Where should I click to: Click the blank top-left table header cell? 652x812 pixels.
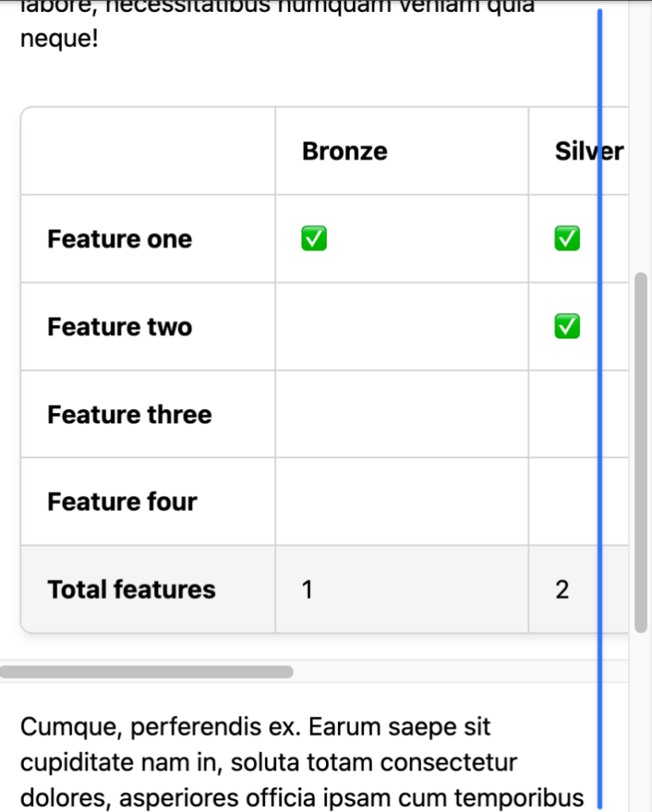point(148,151)
